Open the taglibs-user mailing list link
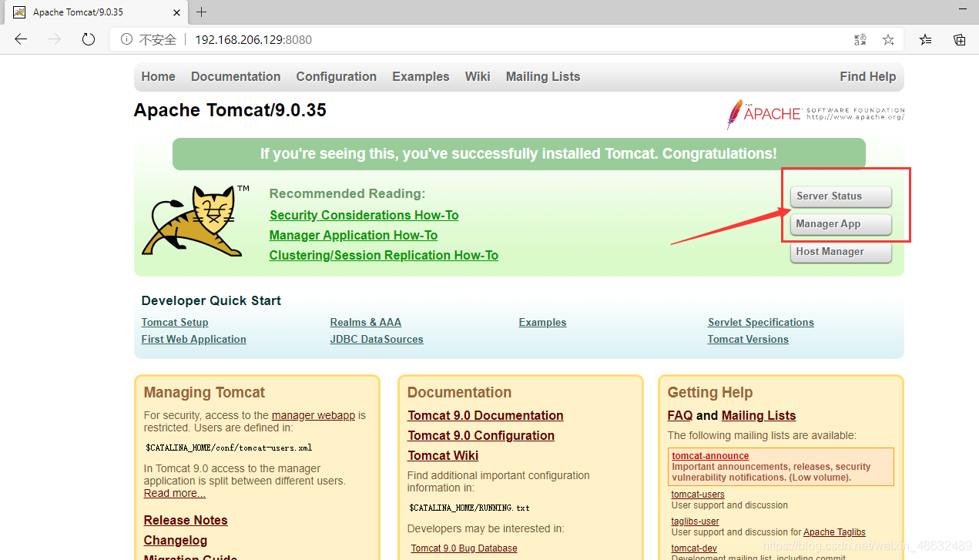 tap(696, 521)
